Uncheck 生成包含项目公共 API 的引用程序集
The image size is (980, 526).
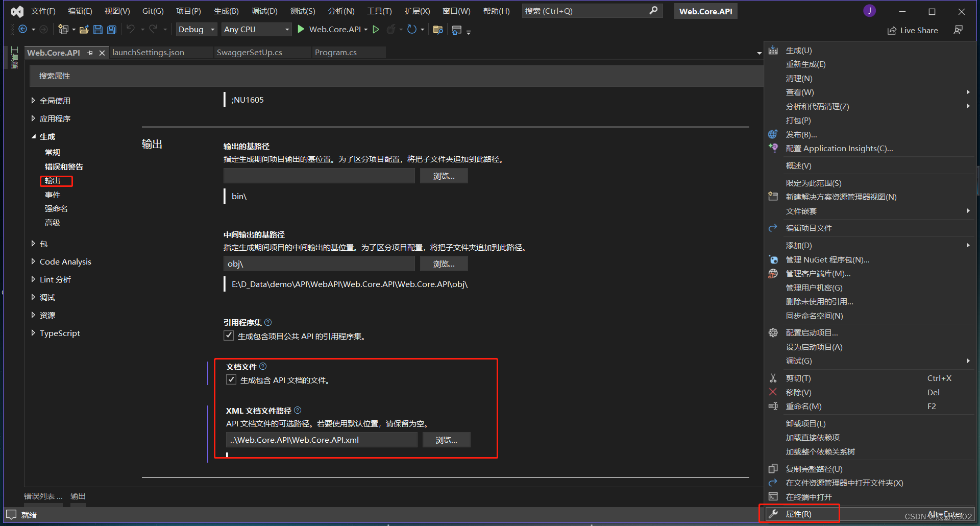(x=229, y=336)
